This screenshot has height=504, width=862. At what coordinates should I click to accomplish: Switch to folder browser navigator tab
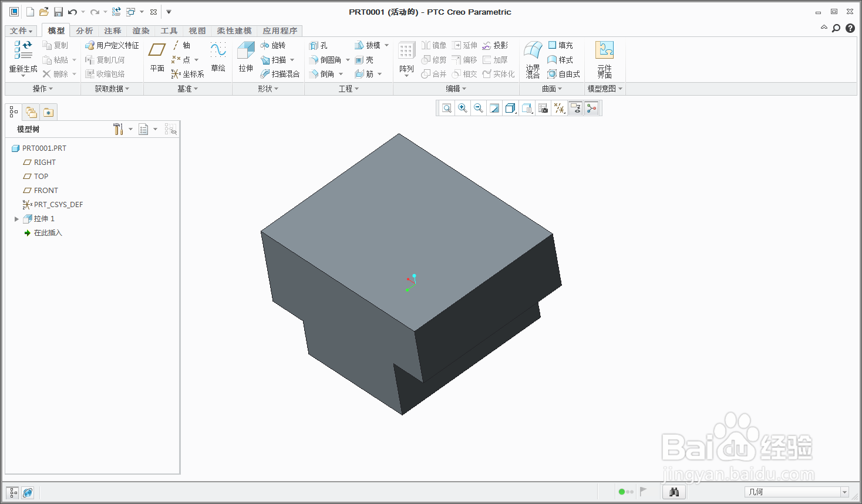(31, 112)
